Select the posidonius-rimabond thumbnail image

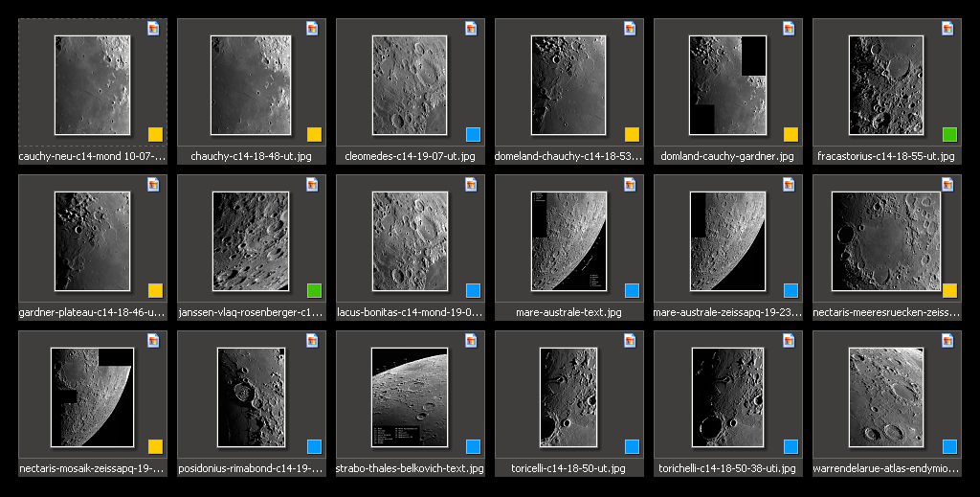(x=251, y=396)
